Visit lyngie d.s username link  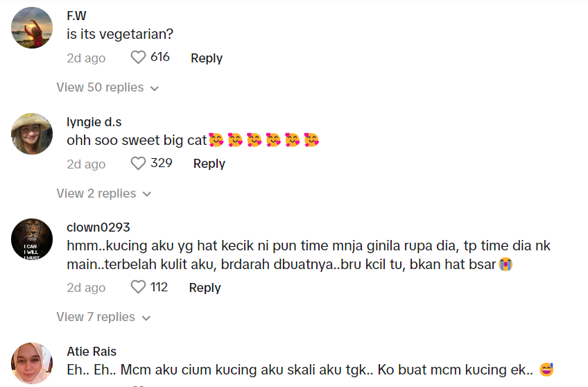[x=94, y=121]
